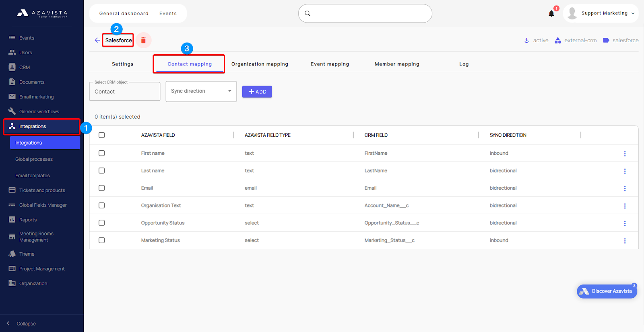The height and width of the screenshot is (332, 644).
Task: Click the Opportunity_Status__c CRM field cell
Action: (392, 223)
